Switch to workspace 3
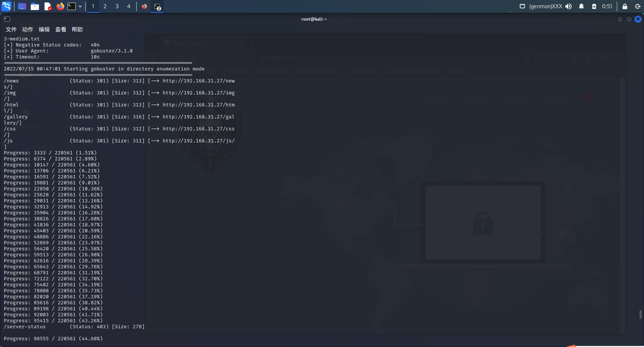Screen dimensions: 644x347 click(x=117, y=6)
